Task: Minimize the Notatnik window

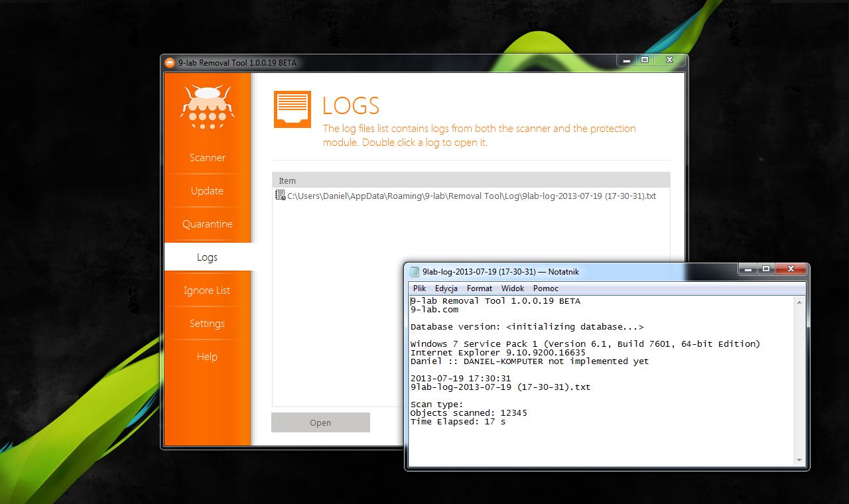Action: pos(748,269)
